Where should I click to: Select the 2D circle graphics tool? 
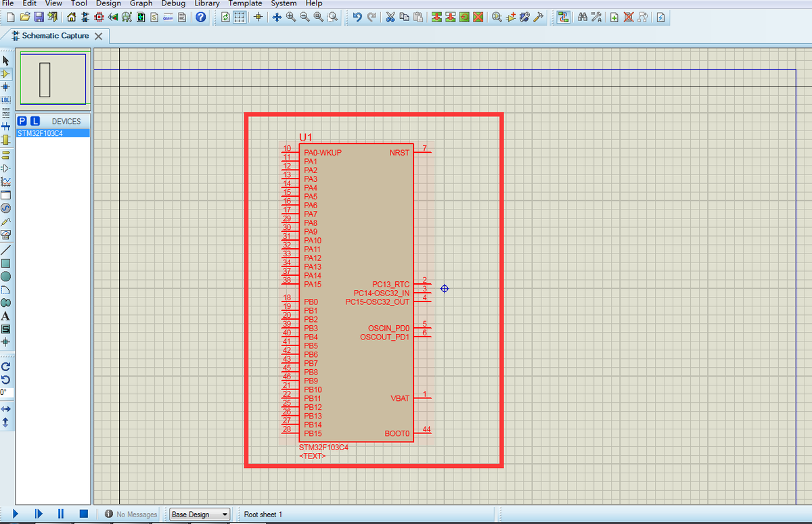[6, 276]
